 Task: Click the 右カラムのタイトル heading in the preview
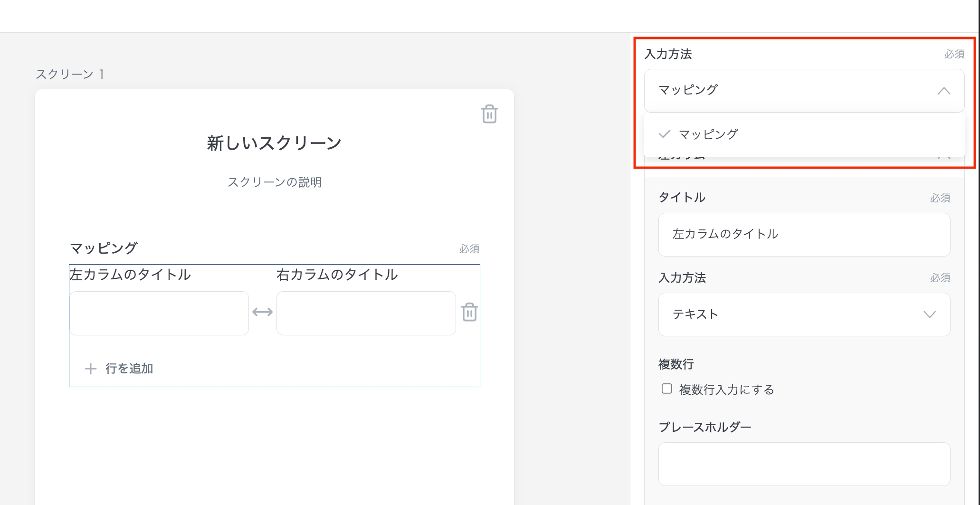click(337, 275)
